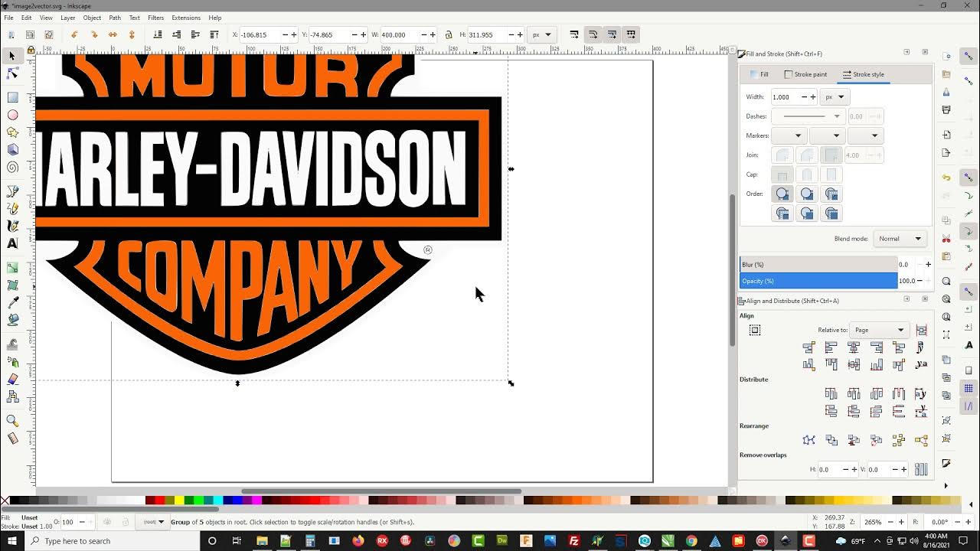Viewport: 980px width, 551px height.
Task: Center objects on vertical axis
Action: 854,347
